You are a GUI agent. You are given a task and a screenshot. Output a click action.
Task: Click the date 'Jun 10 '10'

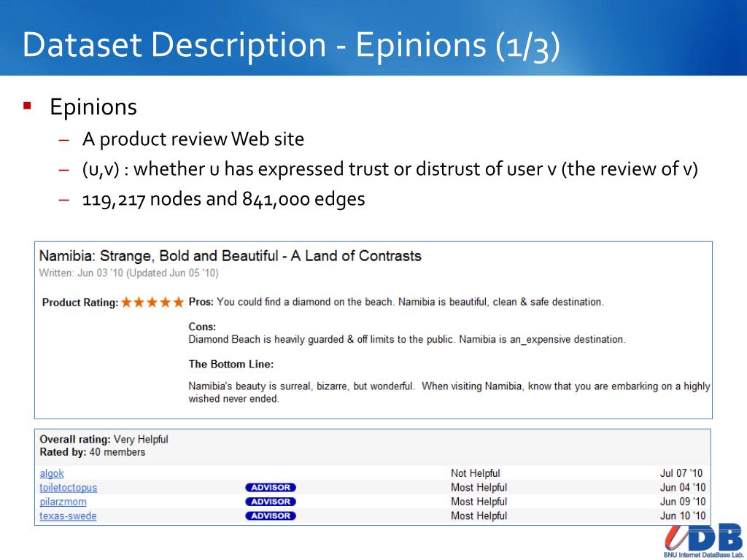tap(683, 516)
